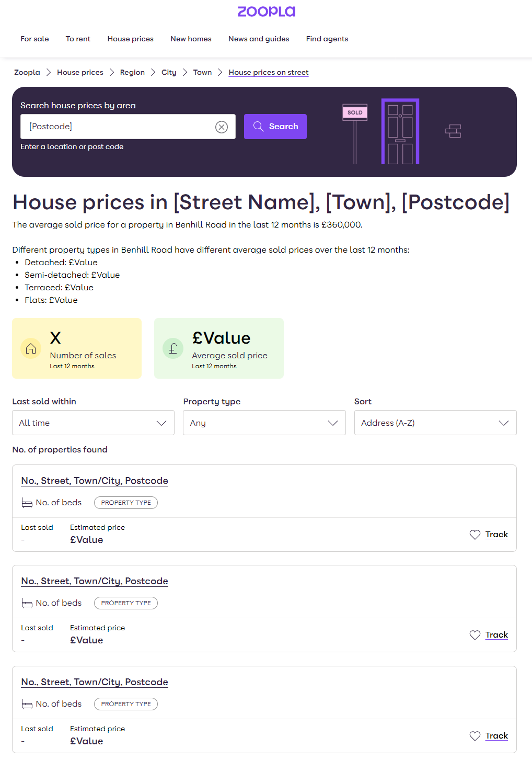Click the SOLD sign illustration in the banner
The width and height of the screenshot is (532, 760).
354,111
